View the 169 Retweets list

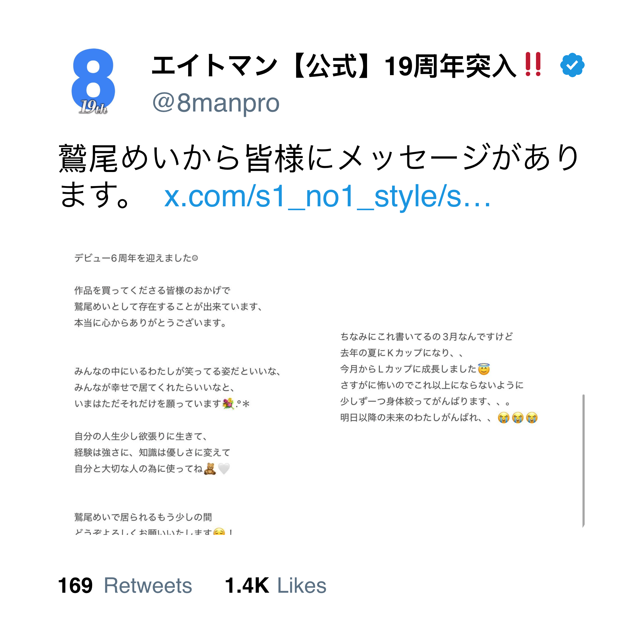coord(125,585)
